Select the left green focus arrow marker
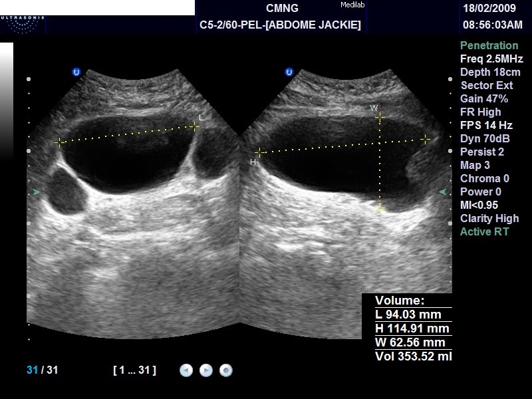532x399 pixels. (x=37, y=192)
